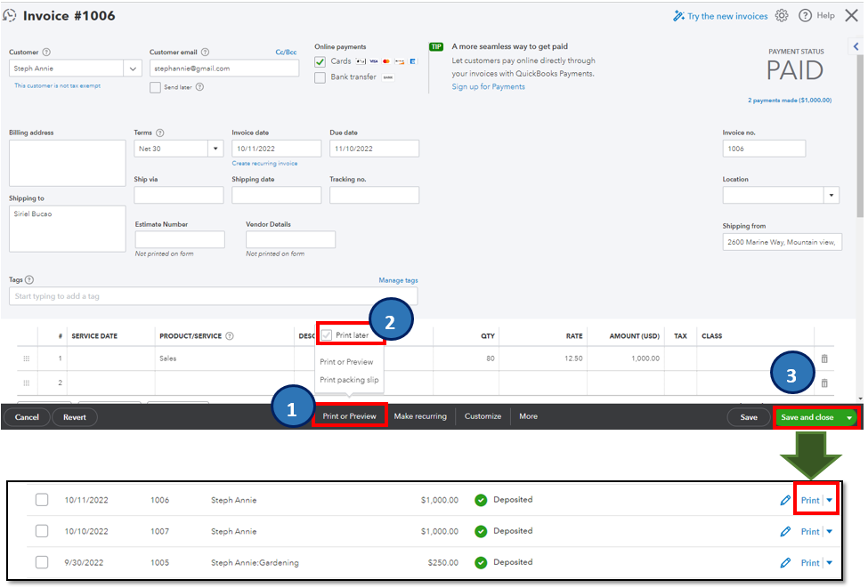Uncheck the Cards payment checkbox
Screen dimensions: 868x588
[x=319, y=62]
